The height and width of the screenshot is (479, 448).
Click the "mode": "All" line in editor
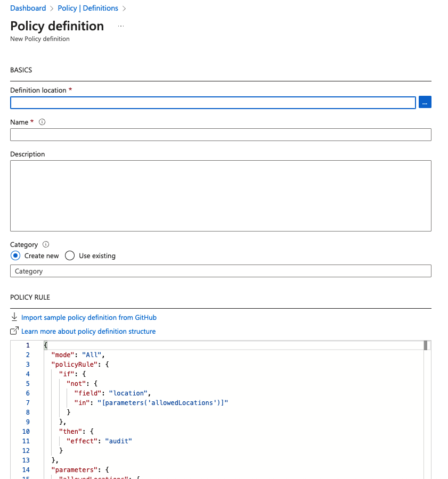click(x=78, y=354)
